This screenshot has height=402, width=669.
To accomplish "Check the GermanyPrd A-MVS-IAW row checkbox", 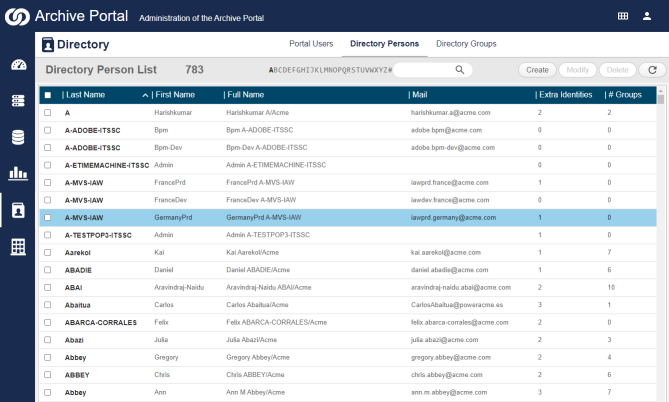I will pos(48,218).
